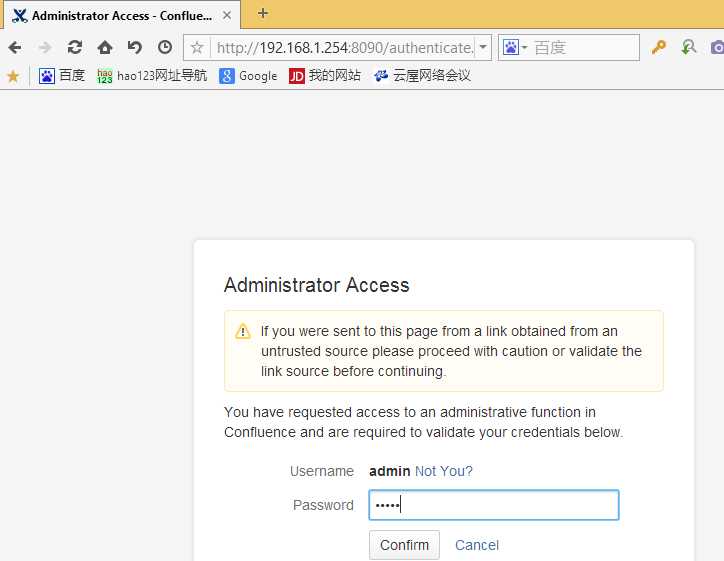Select the Administrator Access tab
The width and height of the screenshot is (724, 561).
(122, 16)
